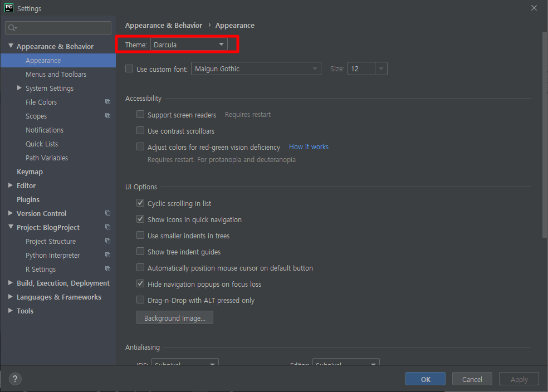This screenshot has height=392, width=548.
Task: Click the vertical scrollbar of settings pane
Action: coord(545,135)
